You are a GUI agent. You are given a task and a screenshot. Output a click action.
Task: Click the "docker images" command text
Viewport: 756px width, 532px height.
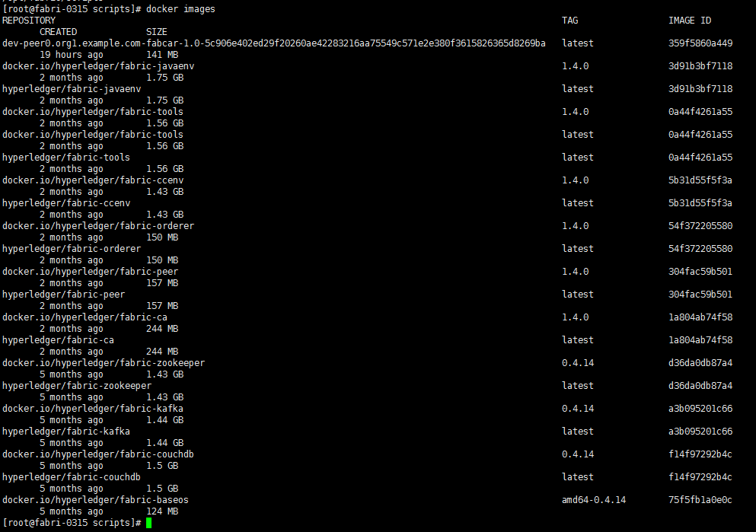[x=180, y=9]
